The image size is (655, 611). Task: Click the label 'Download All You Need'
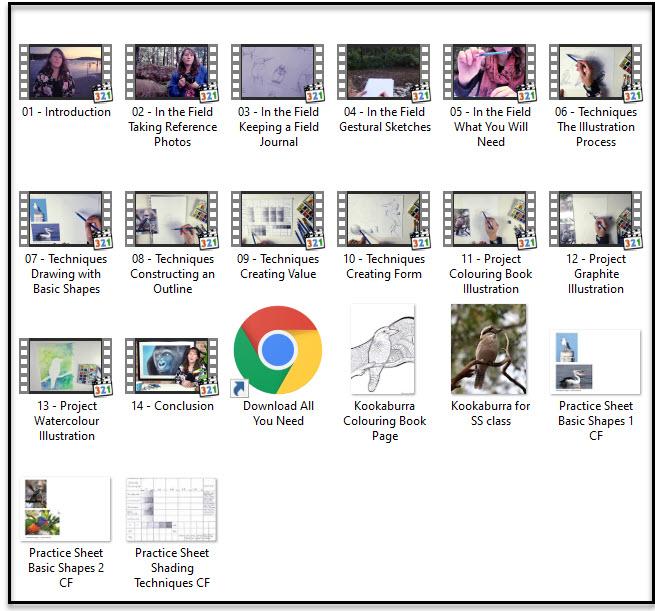[279, 413]
